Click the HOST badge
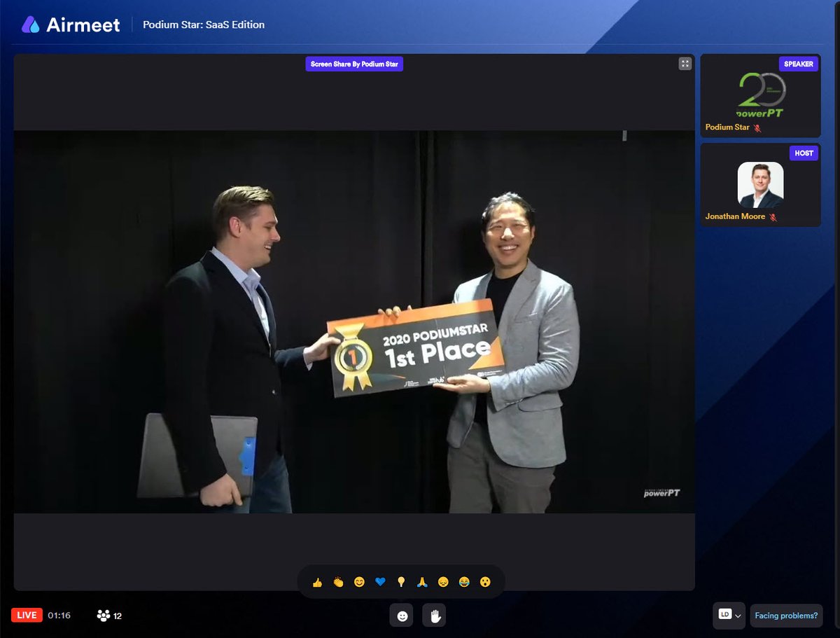The height and width of the screenshot is (638, 840). tap(804, 153)
